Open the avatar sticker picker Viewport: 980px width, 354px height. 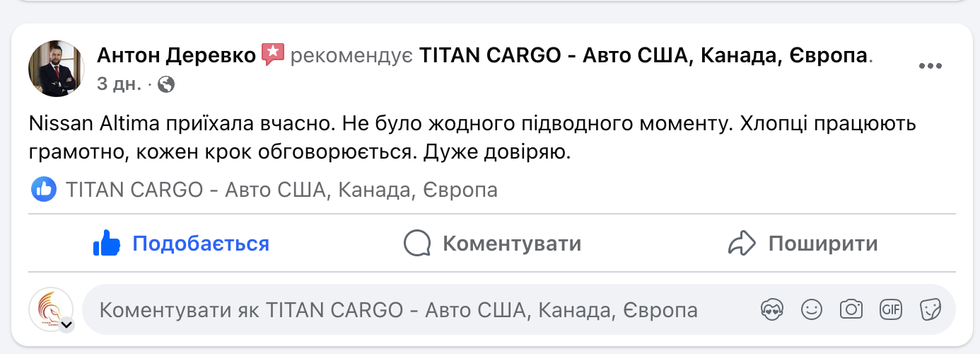pos(771,310)
